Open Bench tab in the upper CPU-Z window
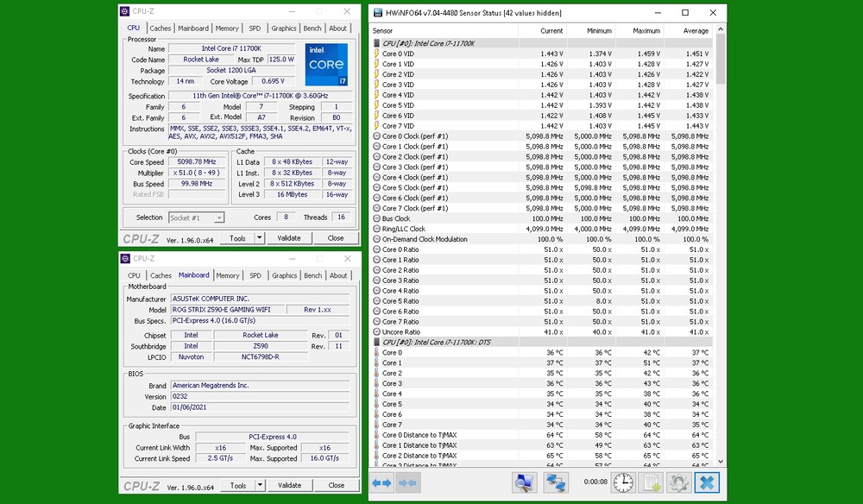This screenshot has height=504, width=863. click(x=312, y=28)
